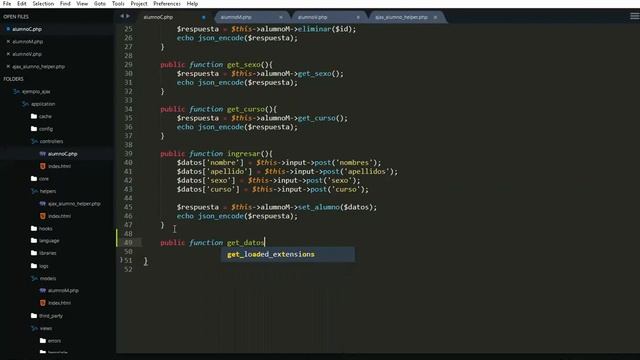Collapse the models folder

(34, 278)
